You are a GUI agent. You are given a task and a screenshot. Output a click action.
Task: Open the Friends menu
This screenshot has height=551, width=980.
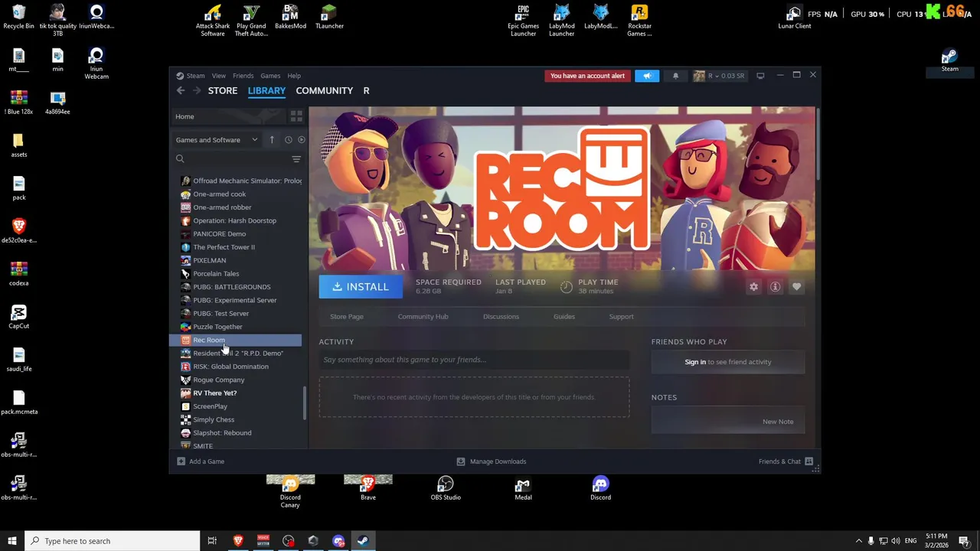pyautogui.click(x=243, y=76)
